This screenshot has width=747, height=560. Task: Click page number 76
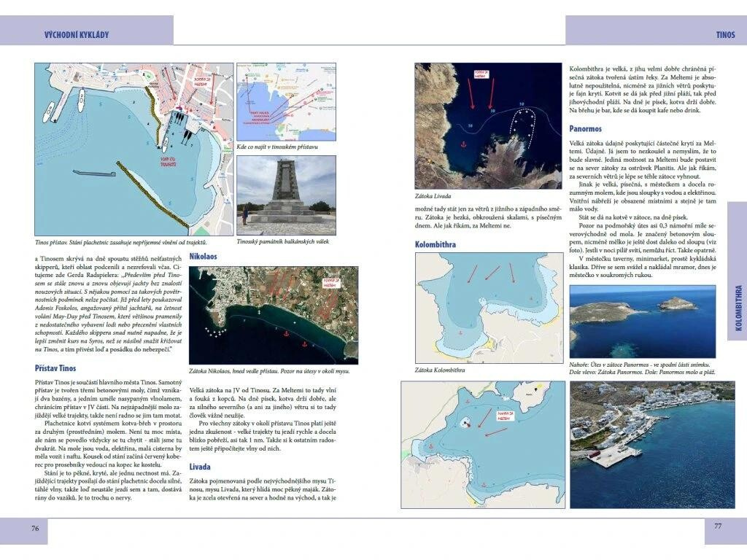[34, 527]
